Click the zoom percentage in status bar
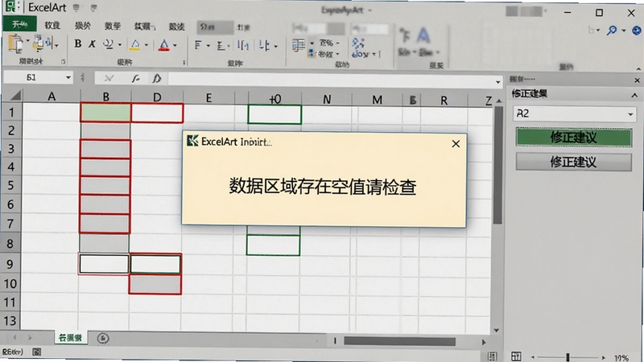Viewport: 644px width, 362px height. pyautogui.click(x=621, y=358)
